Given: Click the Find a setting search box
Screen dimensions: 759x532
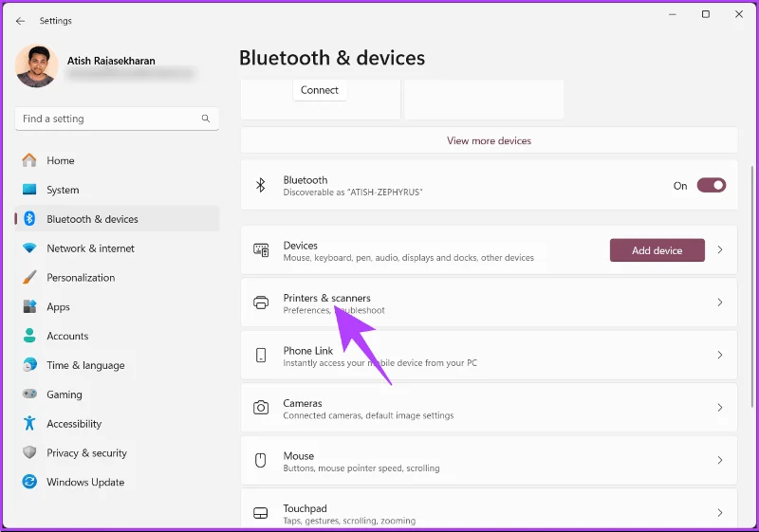Looking at the screenshot, I should click(x=117, y=119).
